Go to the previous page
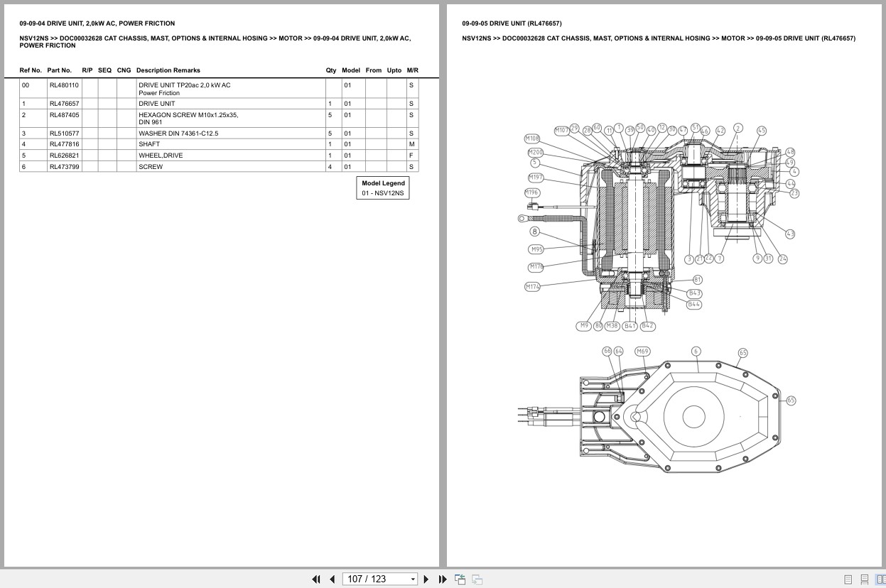This screenshot has height=588, width=886. pos(332,579)
